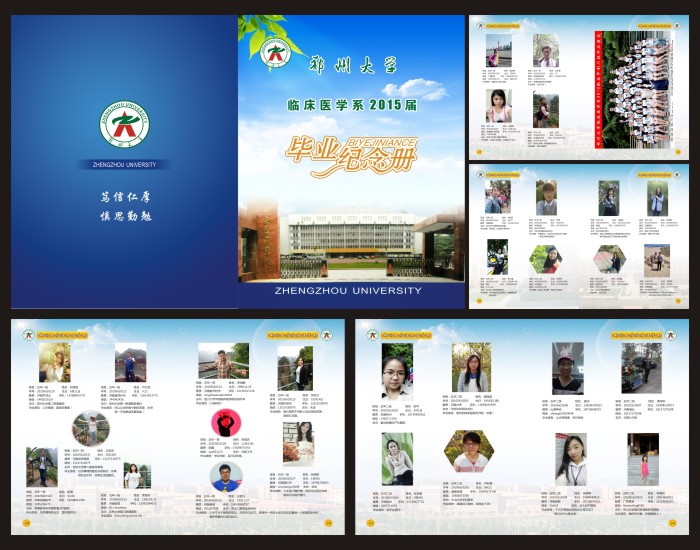Open the photo of two people at sandy rocks
The height and width of the screenshot is (550, 700).
[x=657, y=261]
